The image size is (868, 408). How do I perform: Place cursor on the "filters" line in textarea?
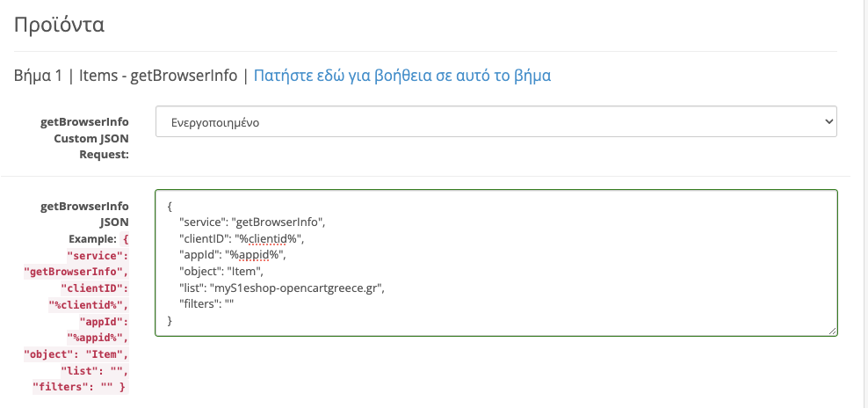point(207,303)
